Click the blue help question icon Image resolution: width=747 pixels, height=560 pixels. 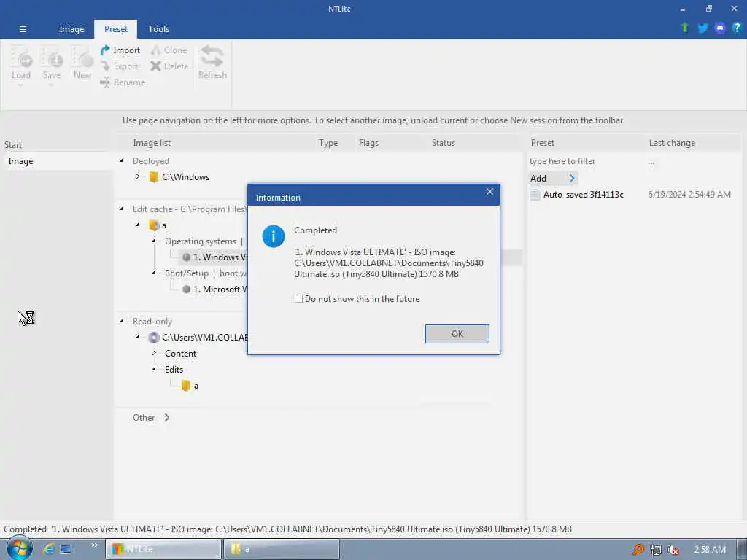click(737, 28)
